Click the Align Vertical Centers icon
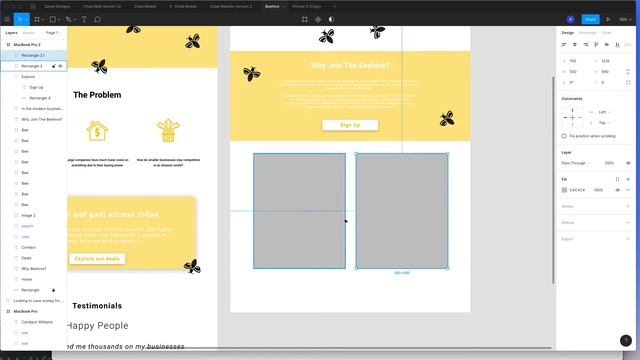The width and height of the screenshot is (640, 360). tap(607, 44)
